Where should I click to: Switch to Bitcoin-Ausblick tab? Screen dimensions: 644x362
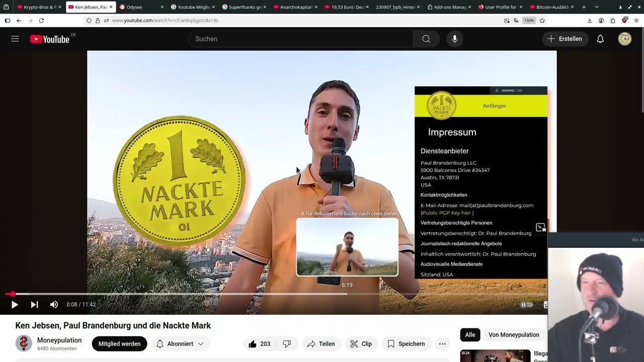pyautogui.click(x=552, y=7)
